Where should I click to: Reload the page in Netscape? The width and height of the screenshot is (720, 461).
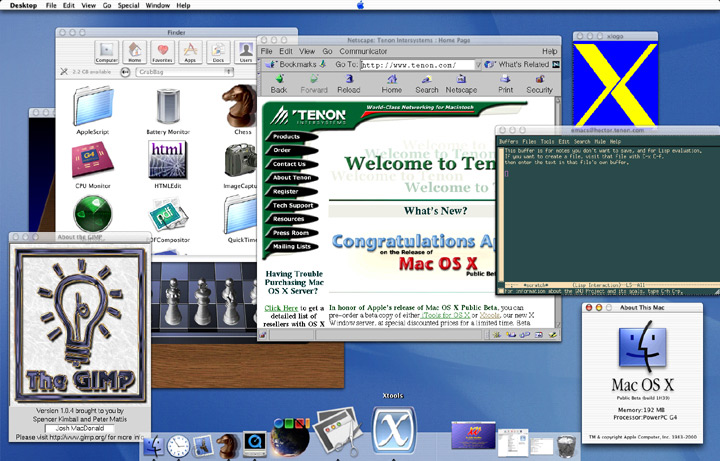coord(349,84)
